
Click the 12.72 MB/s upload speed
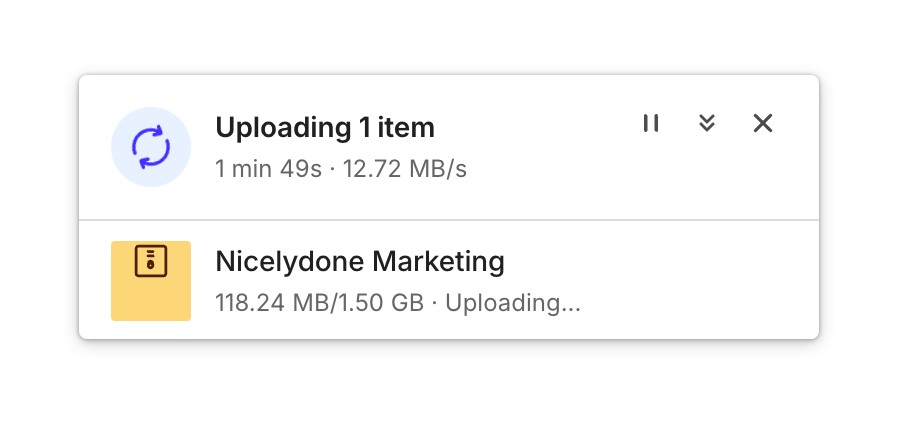(405, 169)
